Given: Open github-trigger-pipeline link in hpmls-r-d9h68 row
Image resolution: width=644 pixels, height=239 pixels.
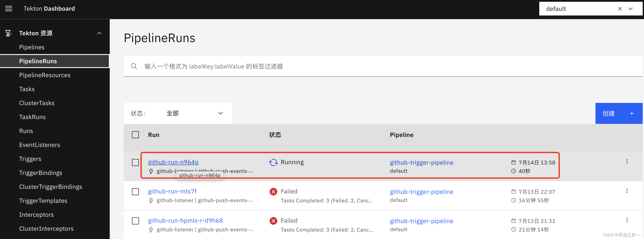Looking at the screenshot, I should tap(421, 221).
